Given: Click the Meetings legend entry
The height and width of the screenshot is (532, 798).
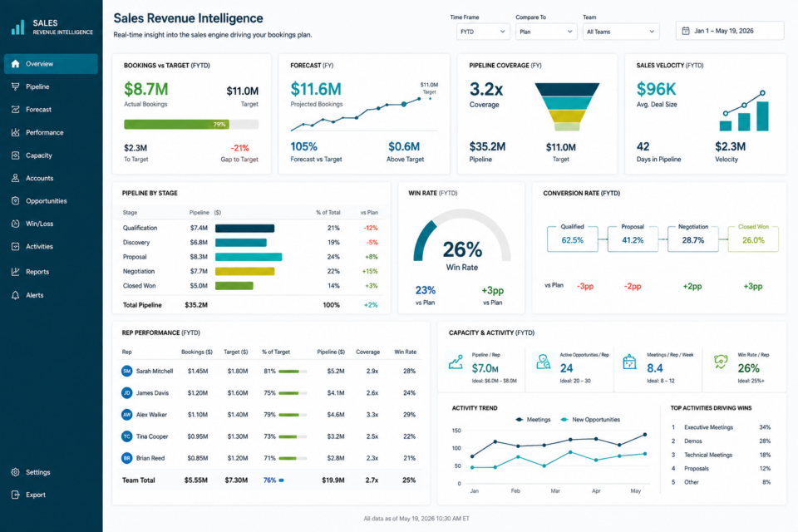Looking at the screenshot, I should pos(533,420).
